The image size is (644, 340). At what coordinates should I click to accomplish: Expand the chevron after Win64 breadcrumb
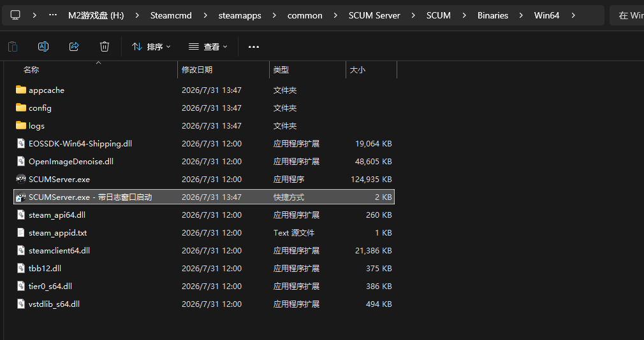[x=573, y=15]
